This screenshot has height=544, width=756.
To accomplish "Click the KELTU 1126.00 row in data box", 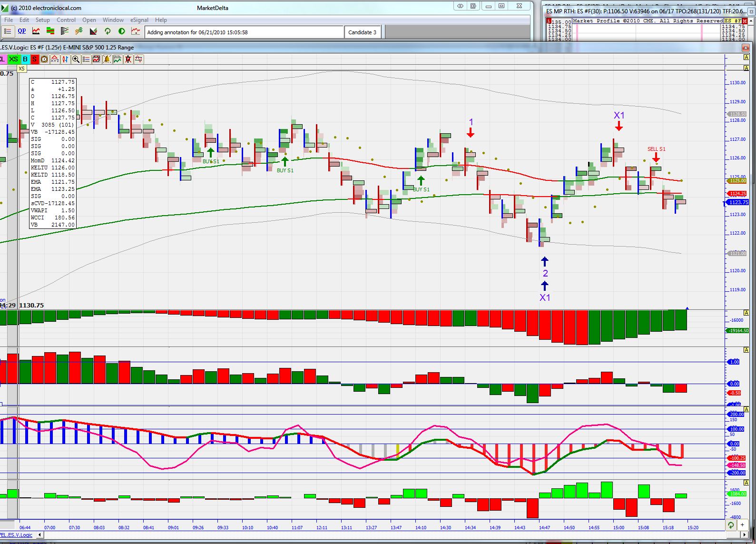I will point(52,168).
